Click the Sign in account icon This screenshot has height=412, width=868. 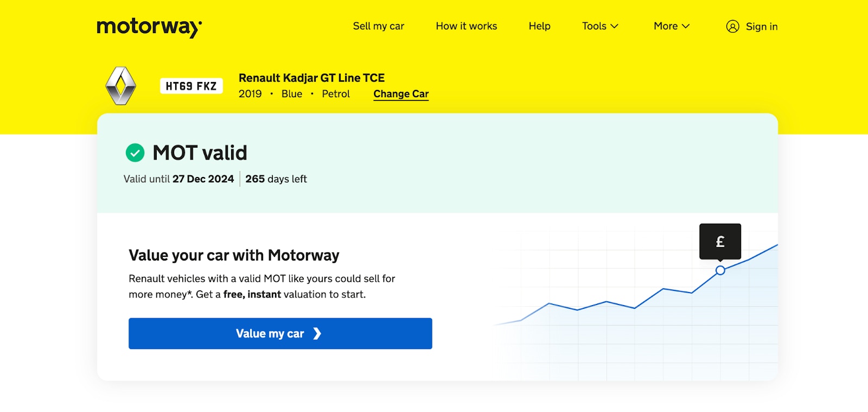[733, 26]
